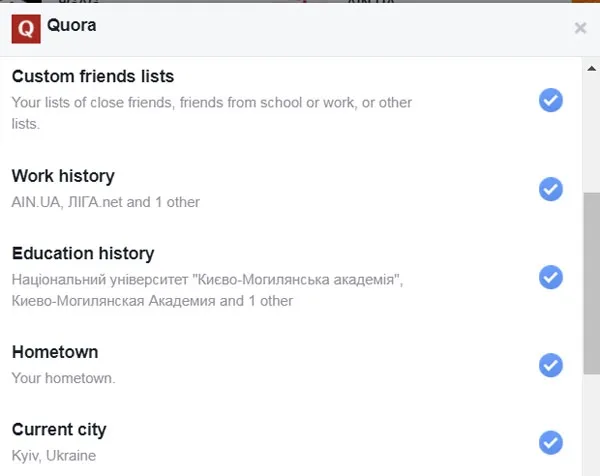Click the scrollbar up arrow
This screenshot has height=476, width=600.
coord(591,68)
